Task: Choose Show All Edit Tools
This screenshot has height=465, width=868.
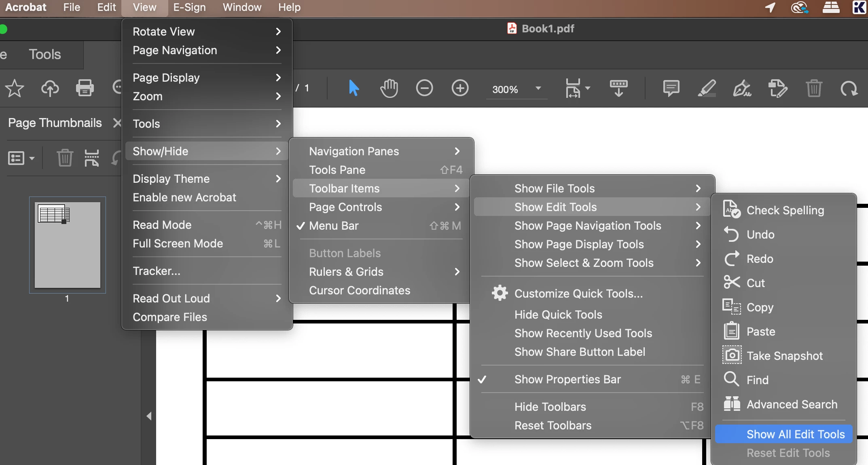Action: [x=795, y=434]
